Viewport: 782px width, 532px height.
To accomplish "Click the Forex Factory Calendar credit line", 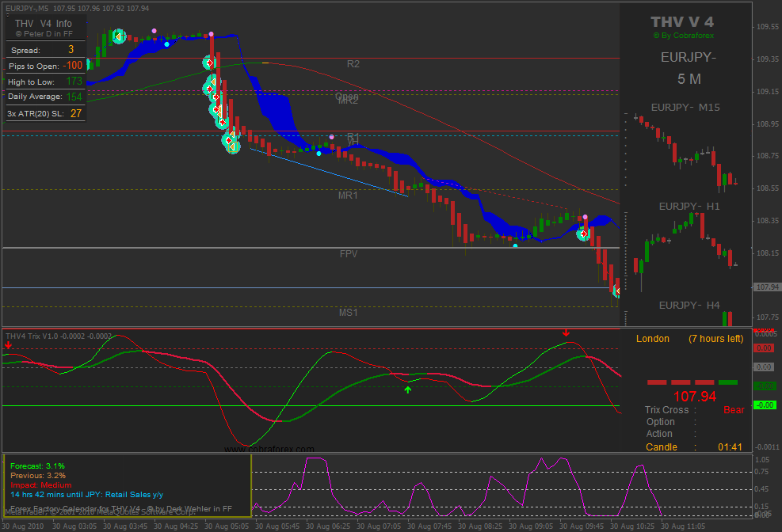I will pos(121,508).
